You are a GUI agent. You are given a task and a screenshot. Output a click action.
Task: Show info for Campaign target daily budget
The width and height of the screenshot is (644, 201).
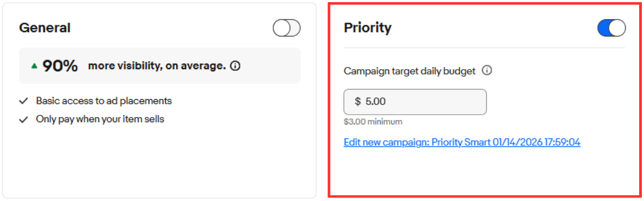coord(487,70)
